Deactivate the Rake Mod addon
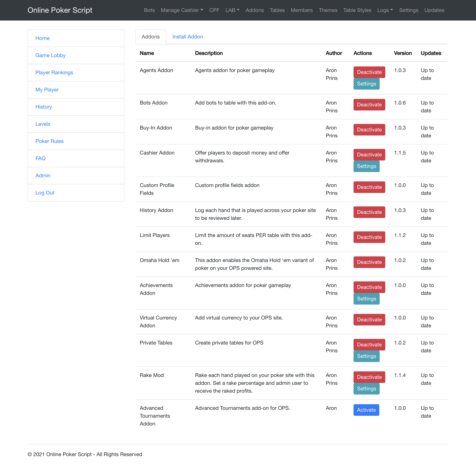The image size is (476, 474). (x=369, y=377)
